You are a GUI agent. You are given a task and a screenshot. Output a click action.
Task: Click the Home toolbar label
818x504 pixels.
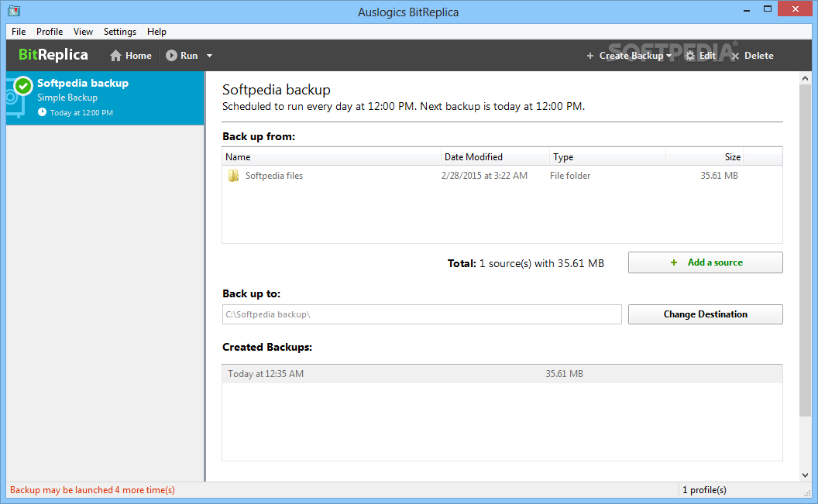(x=138, y=56)
